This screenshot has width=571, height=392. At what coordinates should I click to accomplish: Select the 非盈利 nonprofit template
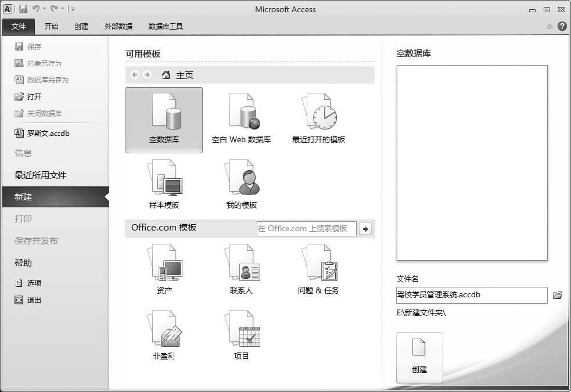point(164,335)
